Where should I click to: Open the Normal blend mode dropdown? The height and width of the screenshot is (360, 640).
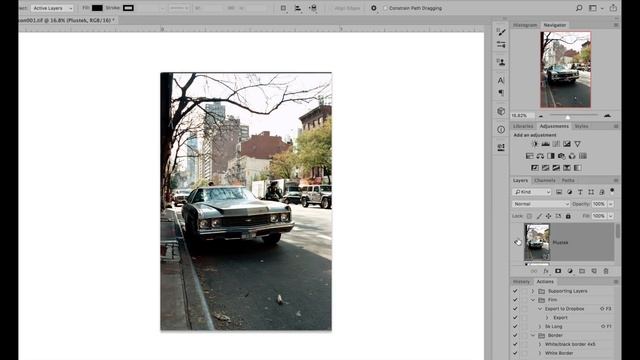[x=541, y=204]
